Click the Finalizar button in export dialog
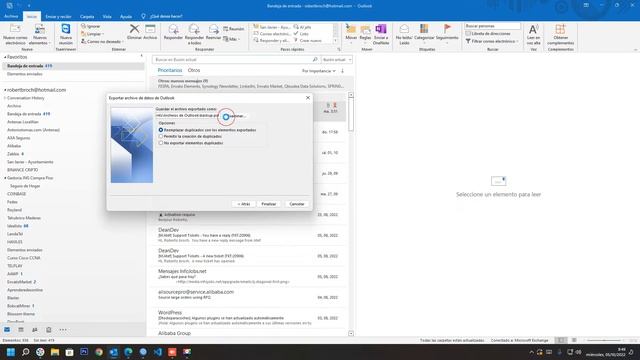The image size is (640, 360). (x=269, y=204)
